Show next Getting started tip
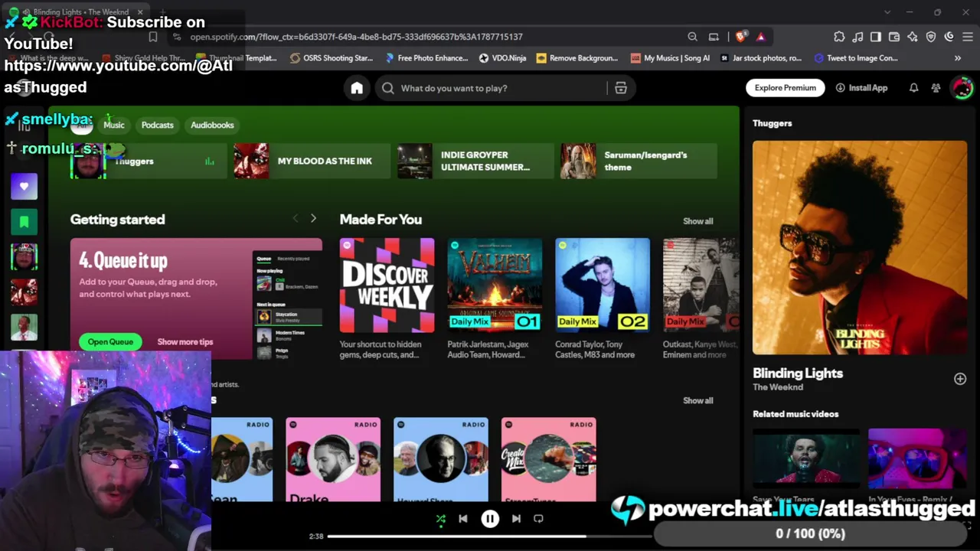 [313, 219]
